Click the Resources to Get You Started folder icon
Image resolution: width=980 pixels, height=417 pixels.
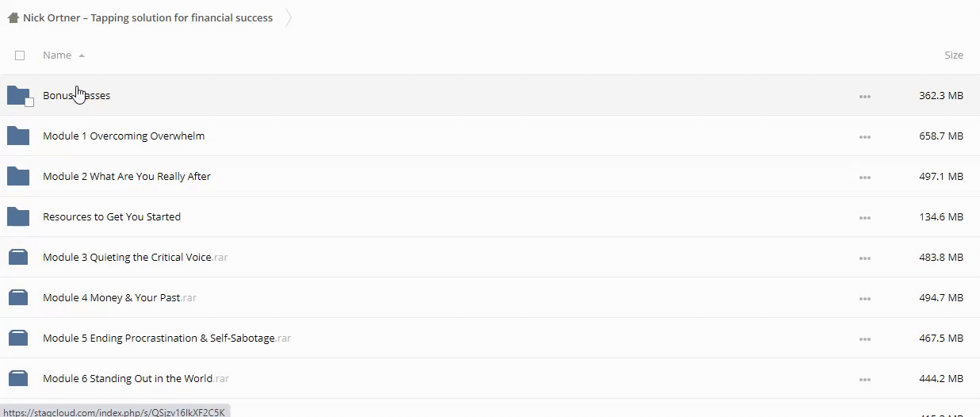[x=17, y=216]
